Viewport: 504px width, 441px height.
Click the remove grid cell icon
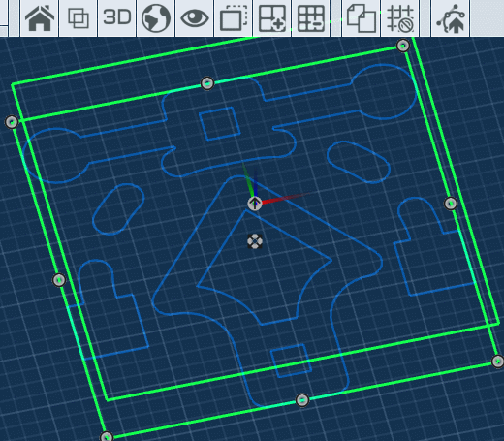[311, 18]
